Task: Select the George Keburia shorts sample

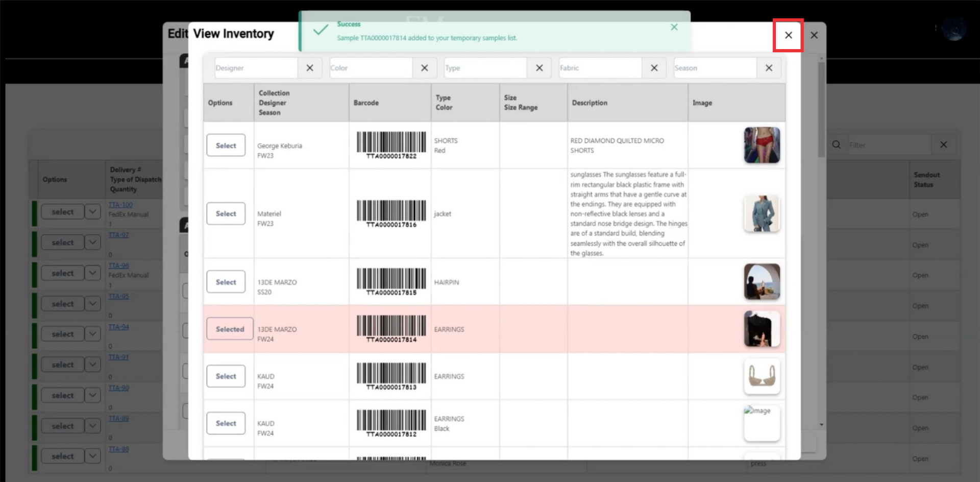Action: tap(226, 146)
